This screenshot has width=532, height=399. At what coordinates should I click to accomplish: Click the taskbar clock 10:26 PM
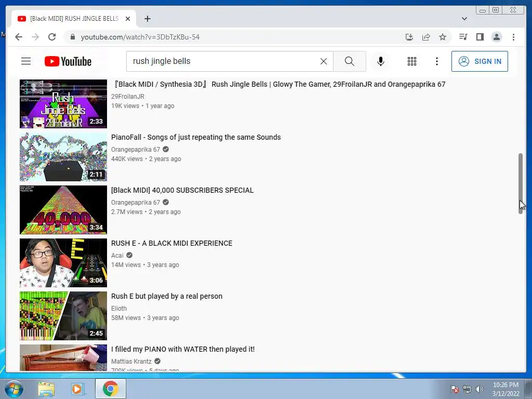[506, 385]
